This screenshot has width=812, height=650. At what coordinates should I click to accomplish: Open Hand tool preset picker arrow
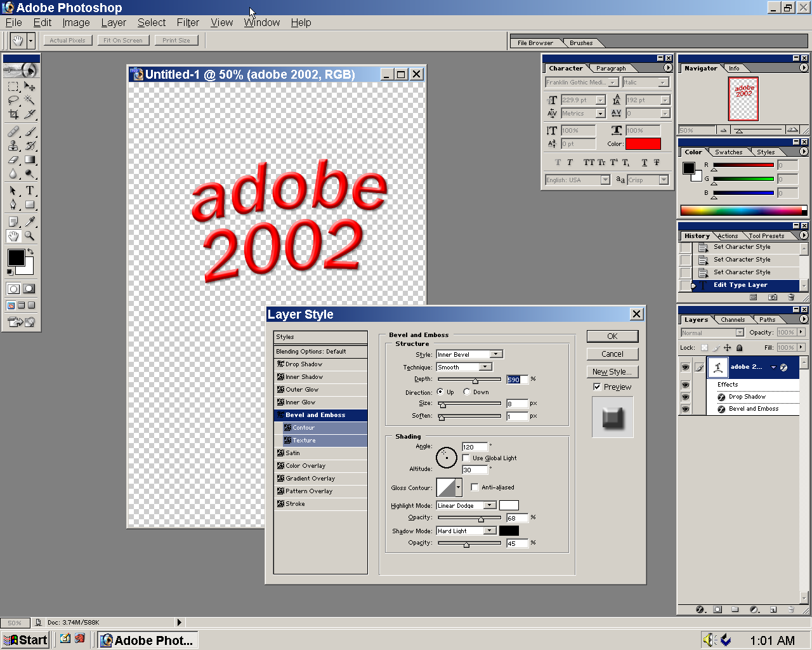(x=30, y=41)
